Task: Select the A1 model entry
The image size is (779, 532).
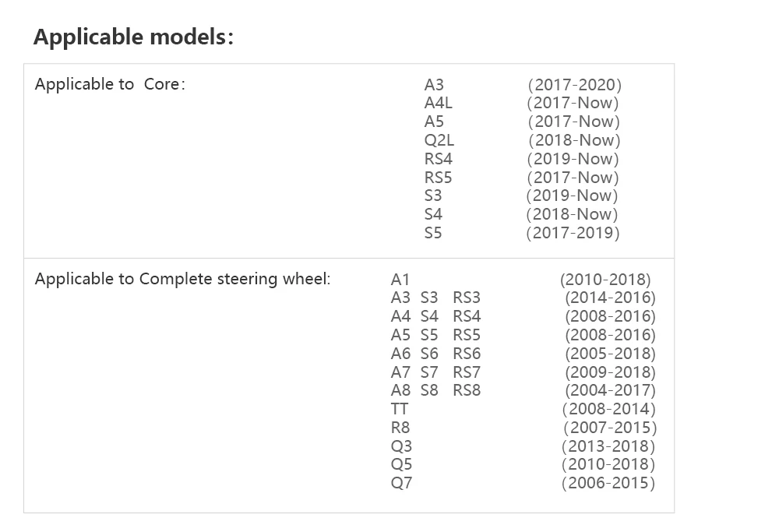Action: coord(400,280)
